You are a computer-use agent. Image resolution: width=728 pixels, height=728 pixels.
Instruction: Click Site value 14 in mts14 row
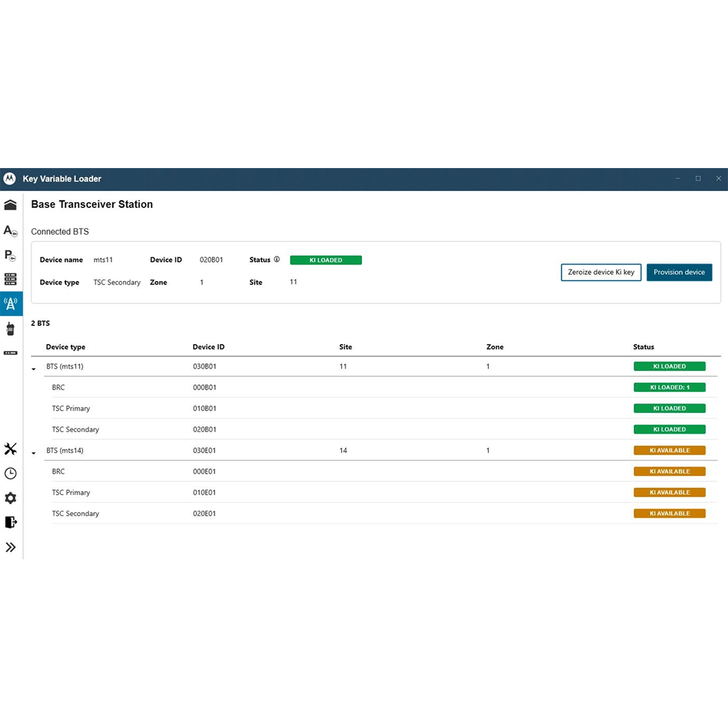pos(343,451)
